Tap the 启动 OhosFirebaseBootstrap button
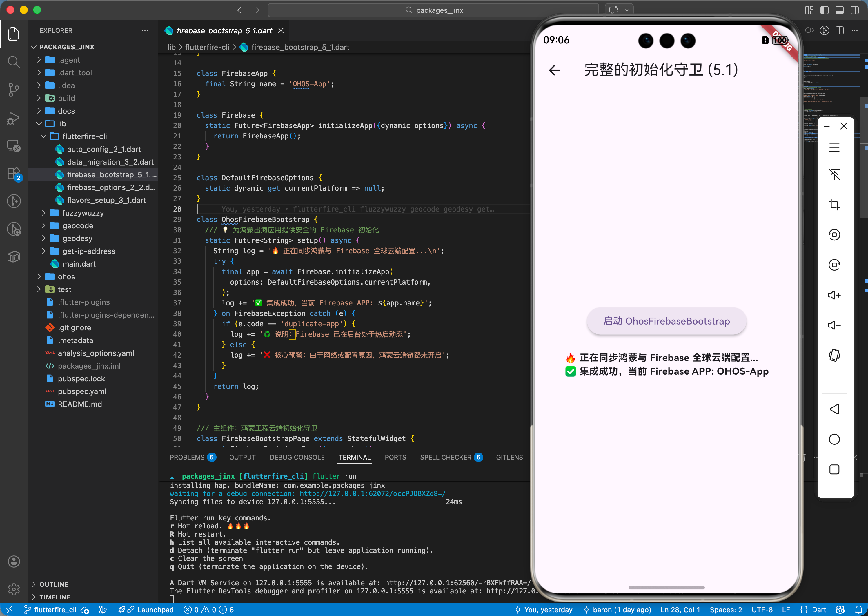868x616 pixels. (x=666, y=321)
